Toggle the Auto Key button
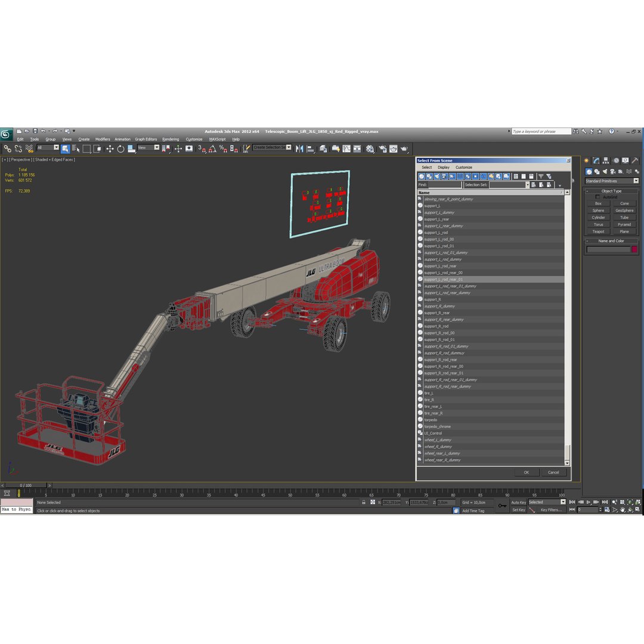 [x=518, y=502]
